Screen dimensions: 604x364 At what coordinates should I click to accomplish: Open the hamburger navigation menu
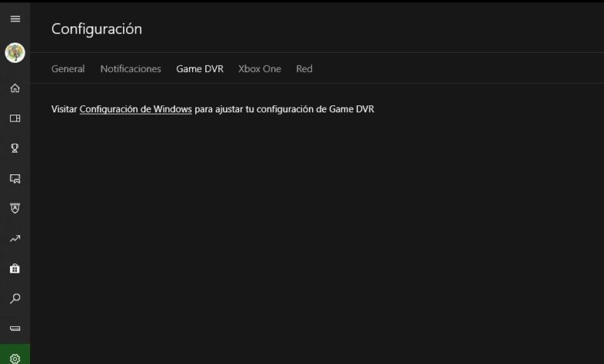[x=15, y=19]
